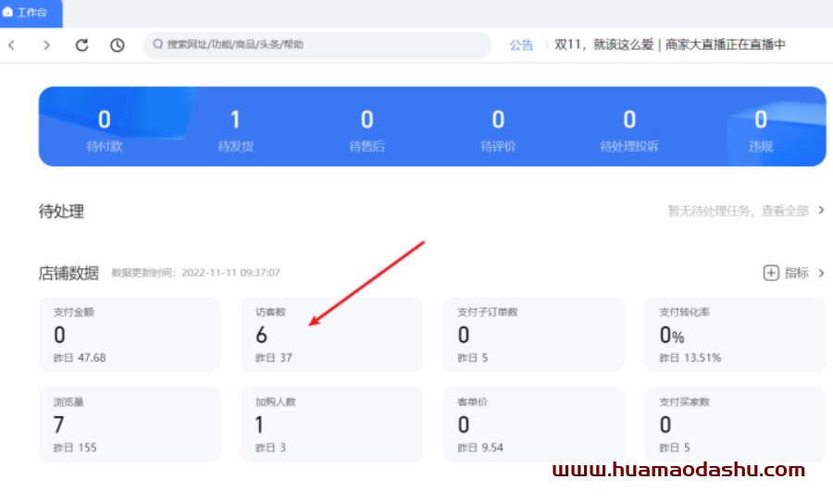
Task: View 待付款 pending payment orders
Action: point(104,129)
